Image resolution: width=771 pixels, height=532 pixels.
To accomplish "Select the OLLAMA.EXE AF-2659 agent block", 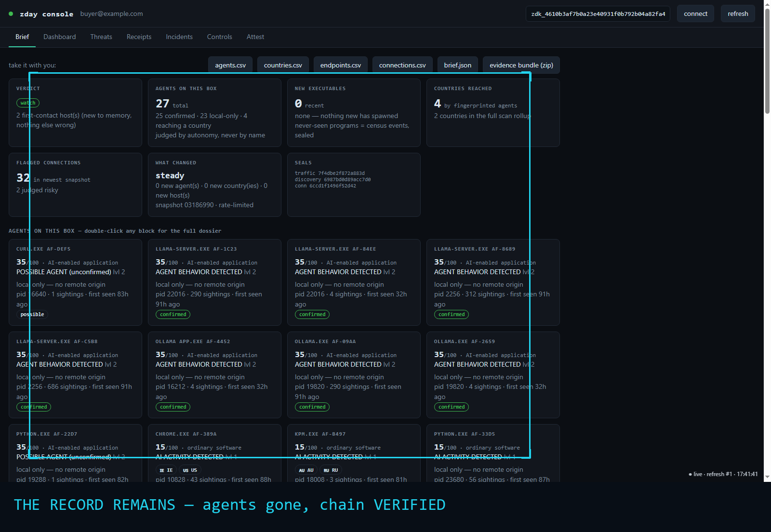I will click(493, 375).
